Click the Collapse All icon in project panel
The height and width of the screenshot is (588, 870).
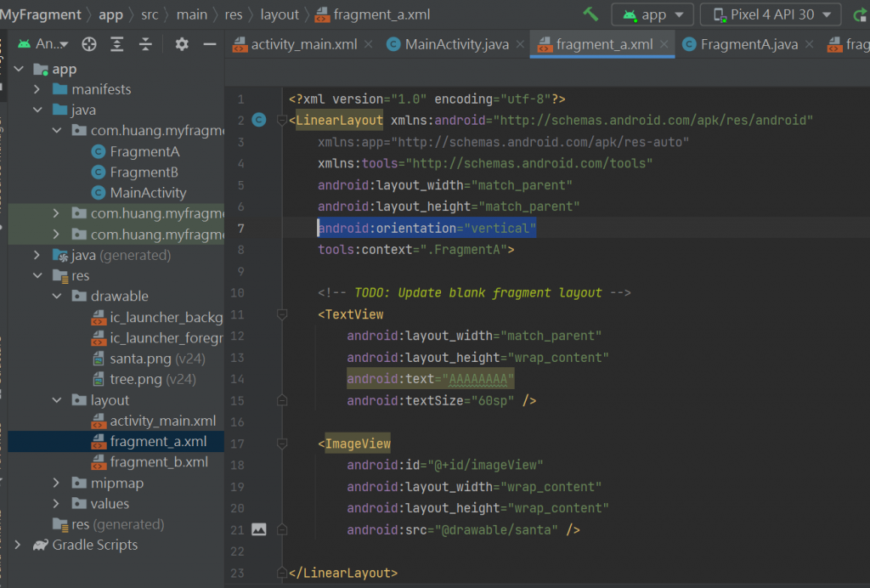coord(145,44)
